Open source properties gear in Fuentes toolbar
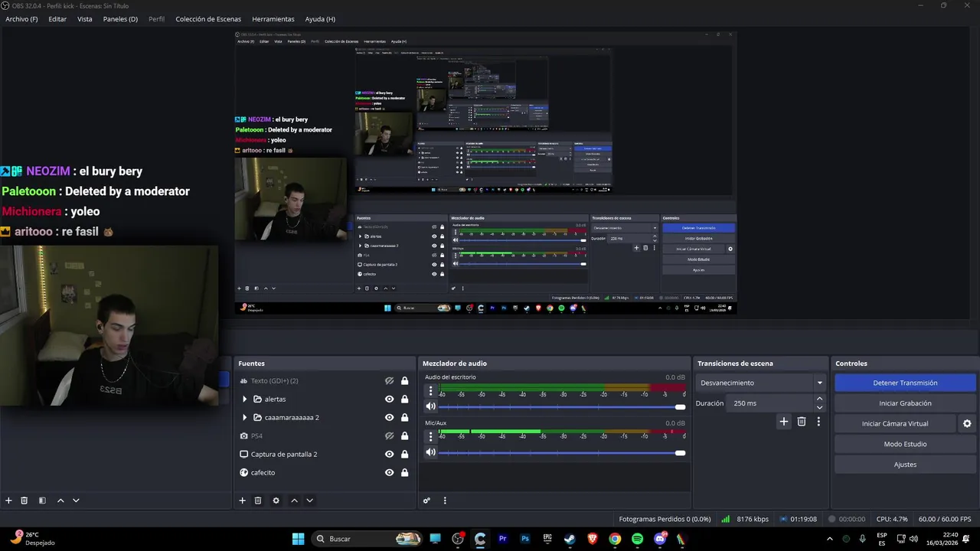Screen dimensions: 980x551 pyautogui.click(x=276, y=500)
